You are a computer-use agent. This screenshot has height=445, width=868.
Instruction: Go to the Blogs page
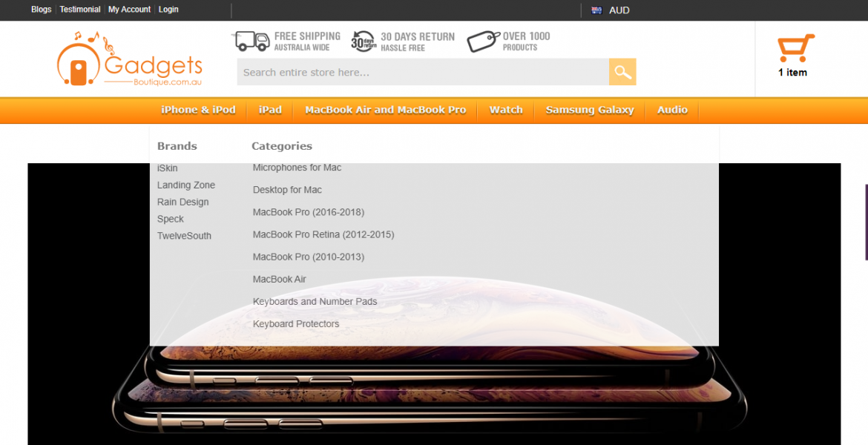42,10
